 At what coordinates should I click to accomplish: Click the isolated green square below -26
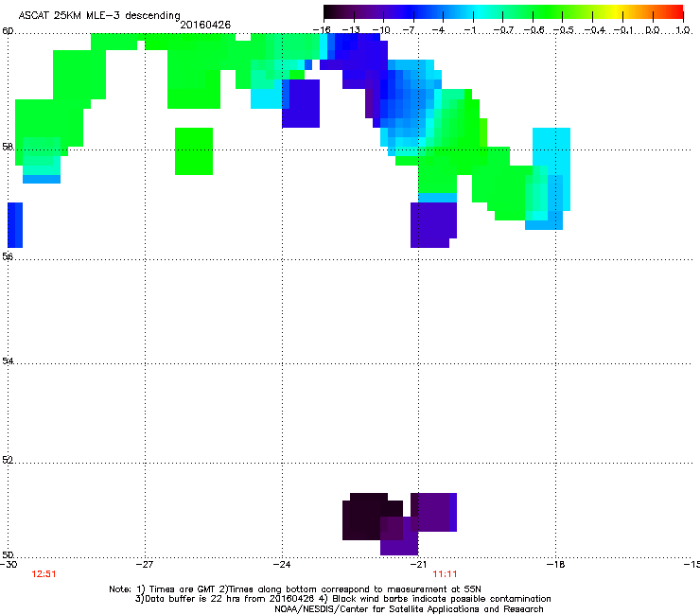(x=194, y=151)
